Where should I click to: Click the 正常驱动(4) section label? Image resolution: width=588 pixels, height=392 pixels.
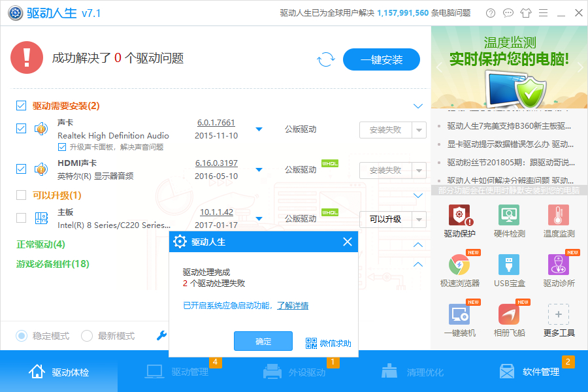click(41, 244)
